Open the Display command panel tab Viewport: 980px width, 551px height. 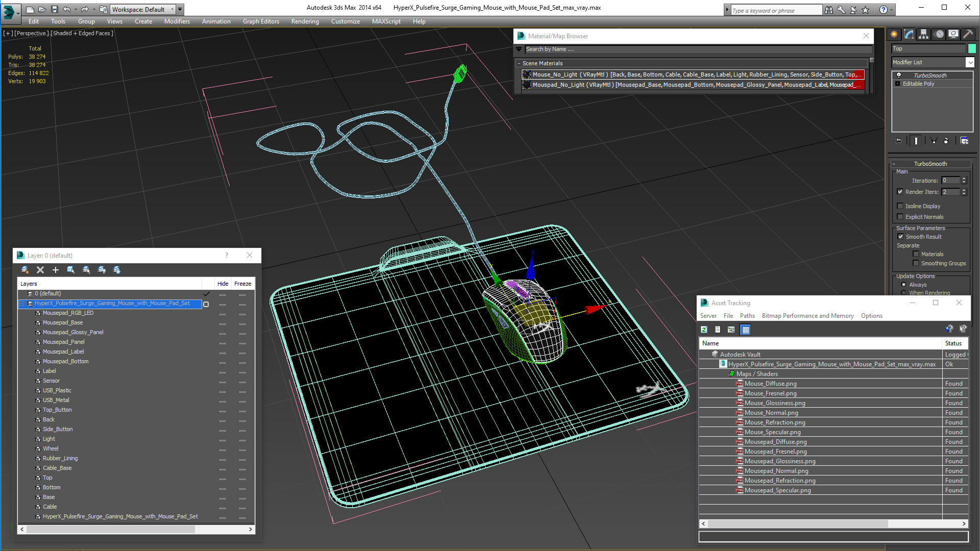point(953,34)
